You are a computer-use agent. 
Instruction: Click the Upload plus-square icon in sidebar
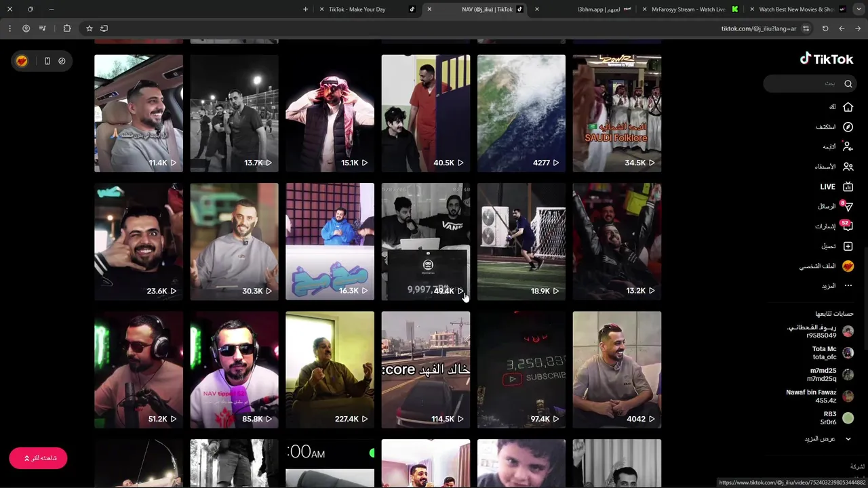tap(848, 246)
